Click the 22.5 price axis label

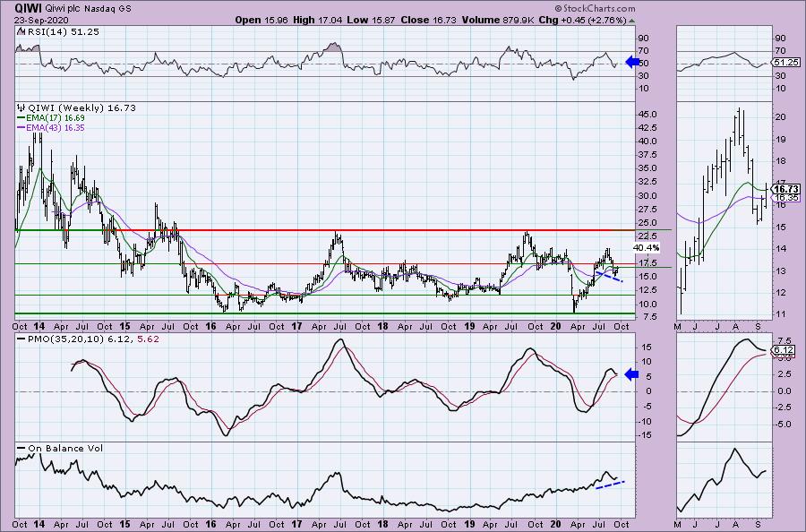(647, 236)
